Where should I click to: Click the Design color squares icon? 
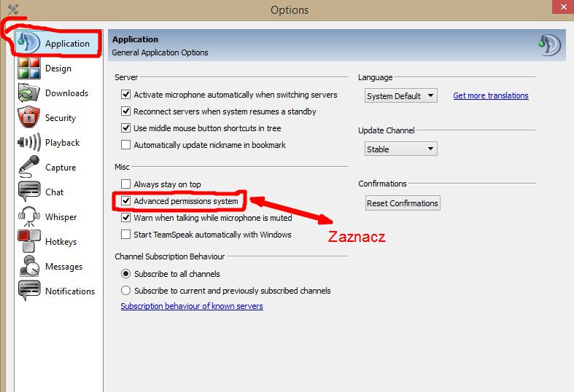coord(29,68)
